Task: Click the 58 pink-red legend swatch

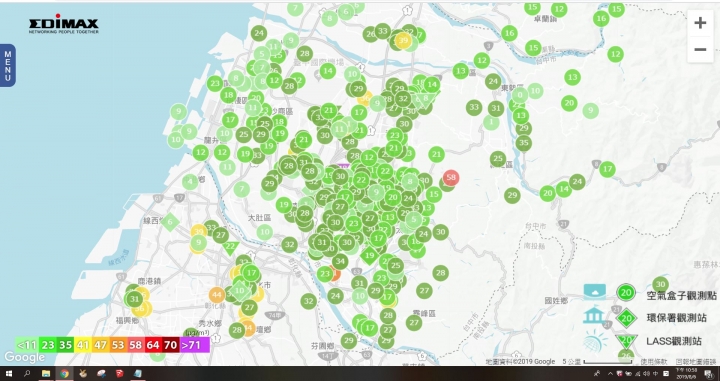Action: coord(135,345)
